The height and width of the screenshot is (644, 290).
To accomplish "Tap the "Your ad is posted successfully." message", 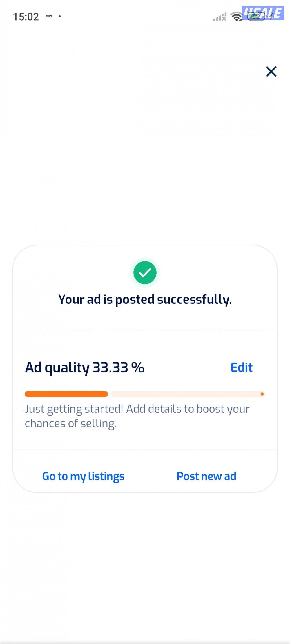I will coord(145,299).
